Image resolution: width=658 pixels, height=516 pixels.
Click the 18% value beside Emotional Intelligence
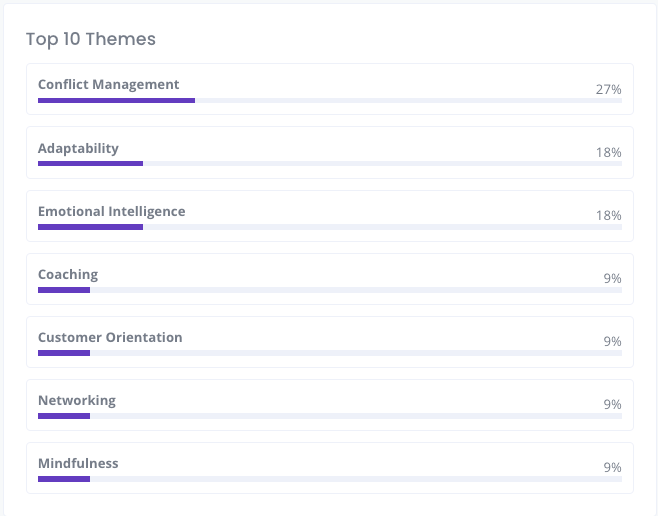(x=608, y=215)
